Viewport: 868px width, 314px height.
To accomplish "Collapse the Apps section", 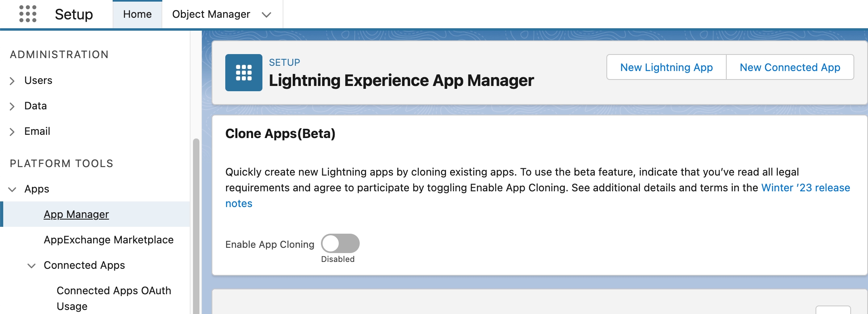I will tap(12, 189).
